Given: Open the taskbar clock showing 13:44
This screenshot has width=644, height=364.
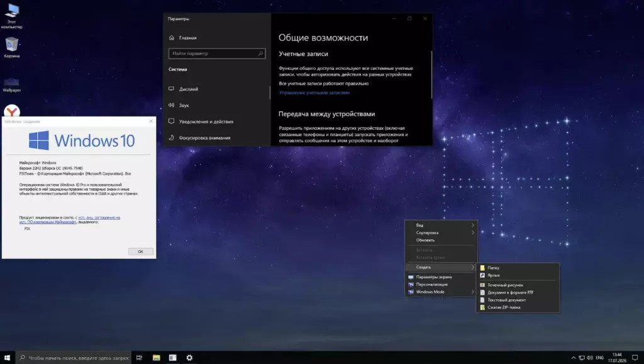Looking at the screenshot, I should pos(617,358).
